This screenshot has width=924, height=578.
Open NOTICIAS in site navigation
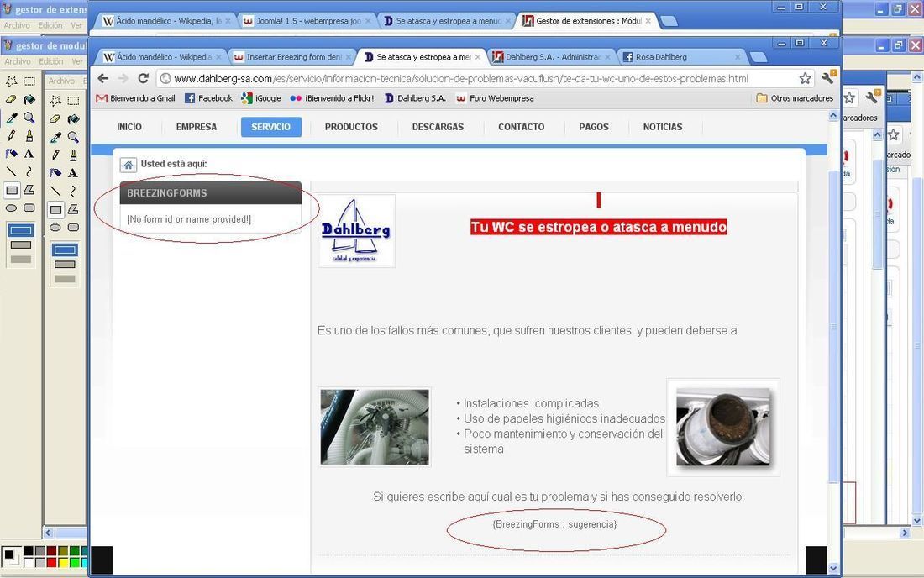coord(663,127)
